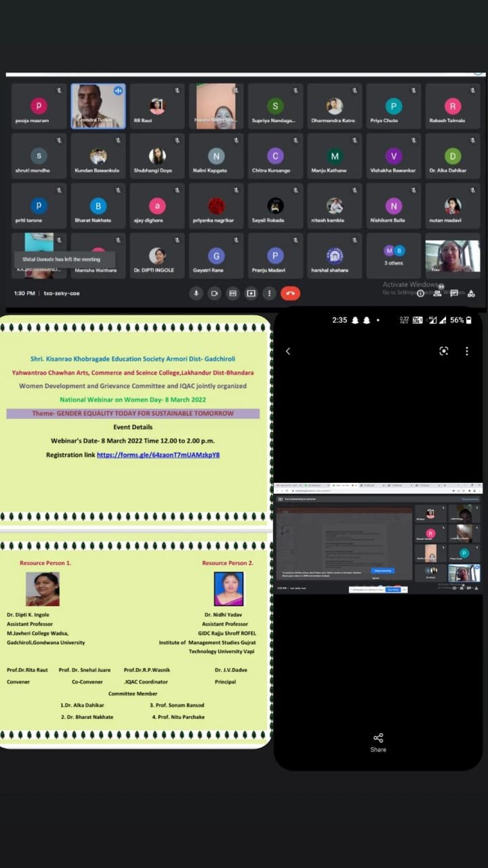Screen dimensions: 488x868
Task: Open Meet's three-dot more options menu
Action: 269,293
